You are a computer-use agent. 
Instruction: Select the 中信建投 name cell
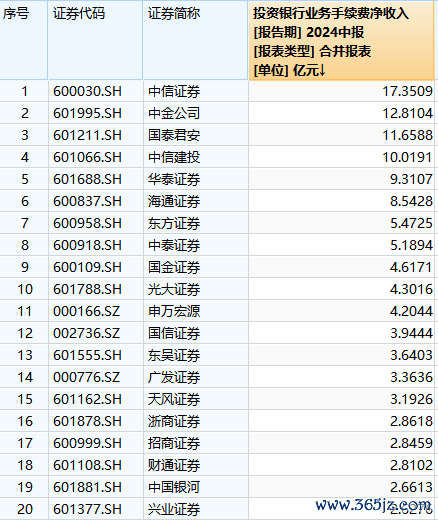(x=195, y=157)
